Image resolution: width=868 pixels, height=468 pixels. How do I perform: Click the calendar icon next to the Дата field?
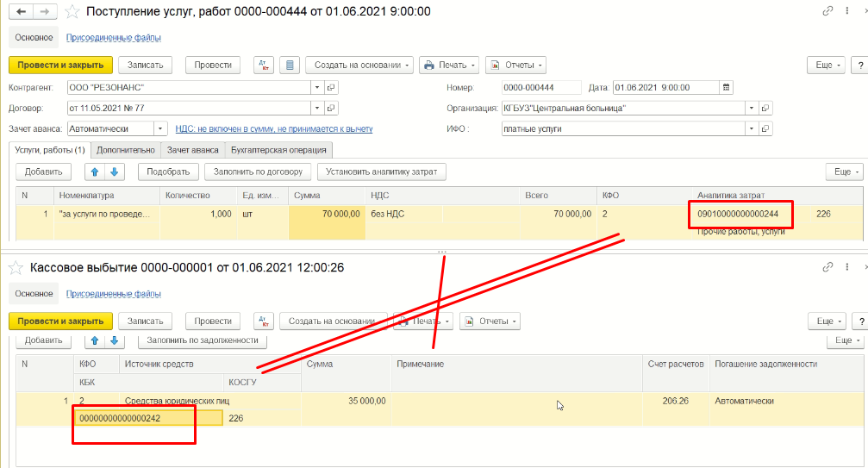(x=726, y=87)
